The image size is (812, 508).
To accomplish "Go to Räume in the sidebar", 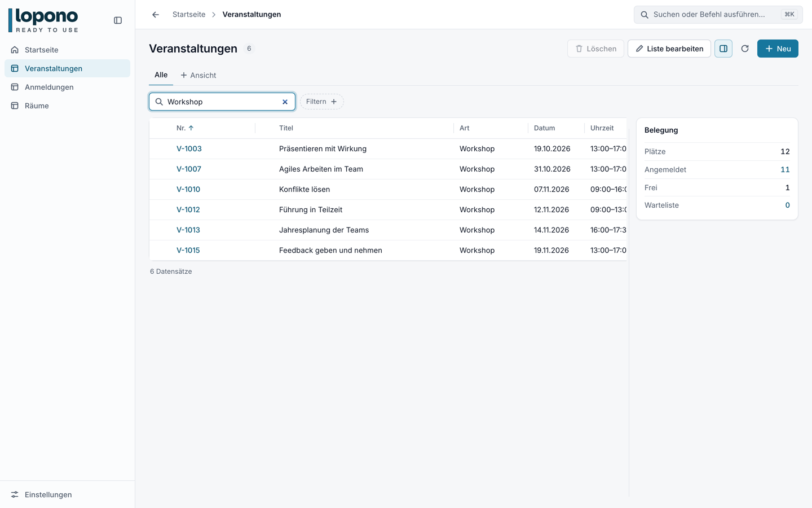I will point(67,106).
